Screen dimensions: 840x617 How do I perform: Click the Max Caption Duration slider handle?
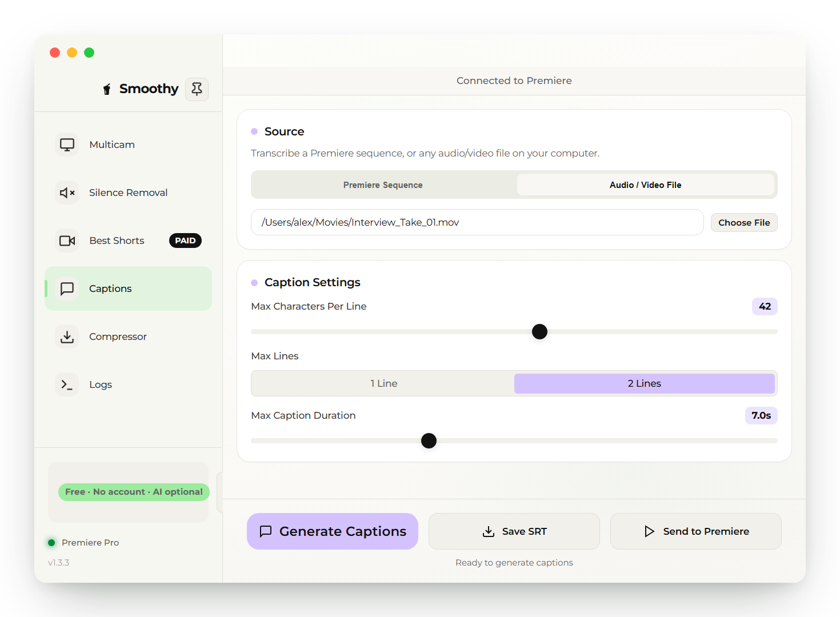point(429,440)
